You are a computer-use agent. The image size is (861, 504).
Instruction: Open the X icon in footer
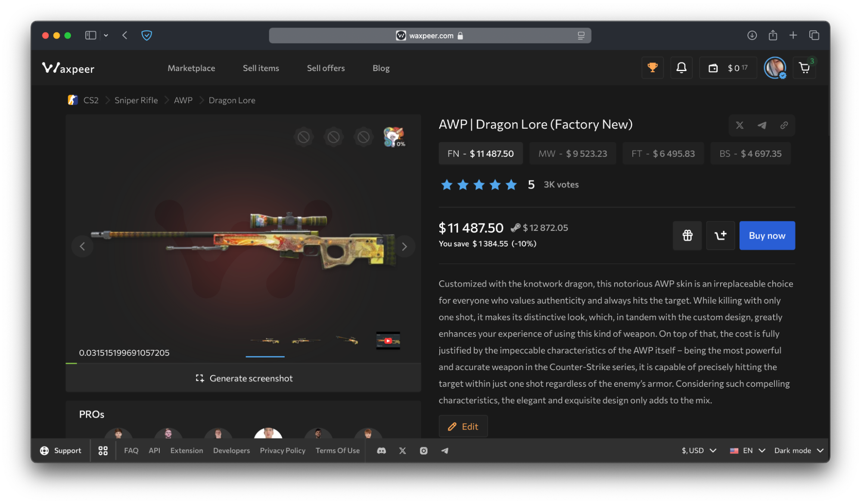pos(402,451)
